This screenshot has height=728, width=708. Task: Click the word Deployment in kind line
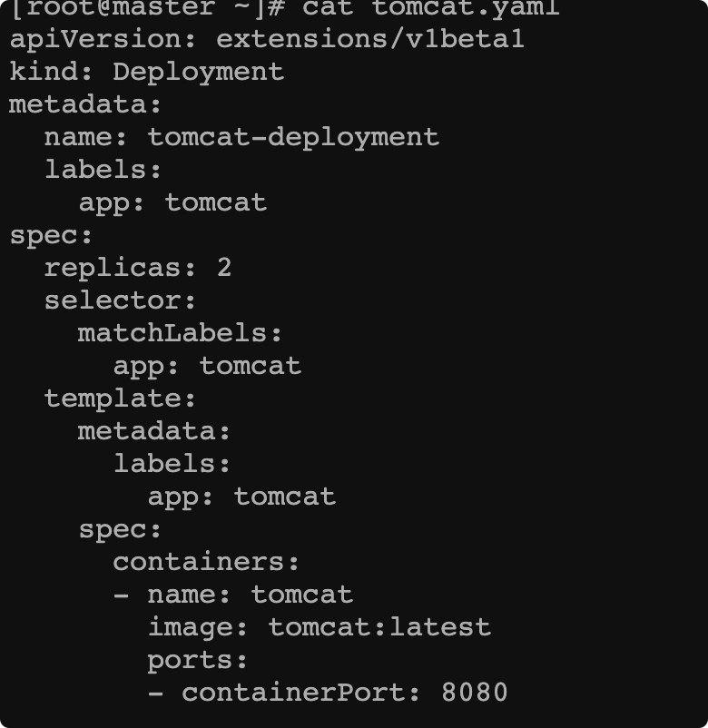tap(198, 73)
